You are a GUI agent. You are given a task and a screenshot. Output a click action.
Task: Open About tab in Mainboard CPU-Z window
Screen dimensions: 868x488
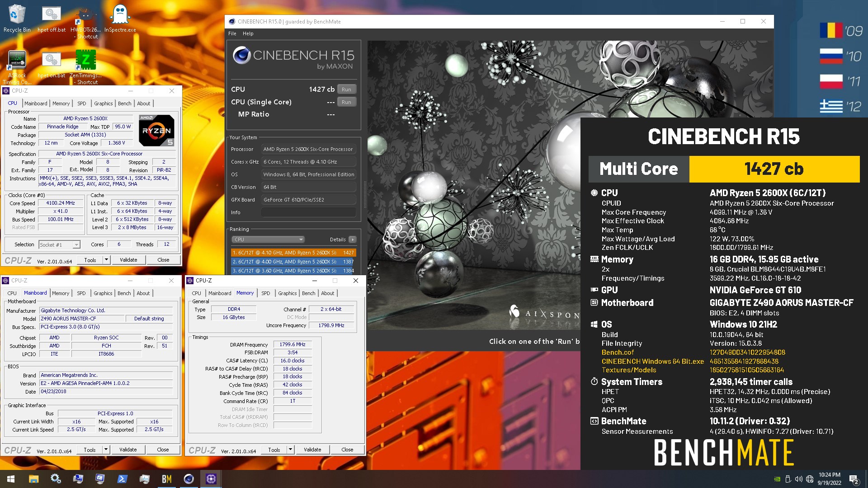pyautogui.click(x=143, y=293)
